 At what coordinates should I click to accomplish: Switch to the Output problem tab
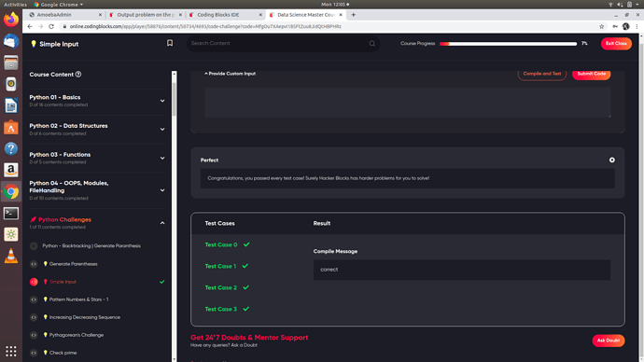146,15
